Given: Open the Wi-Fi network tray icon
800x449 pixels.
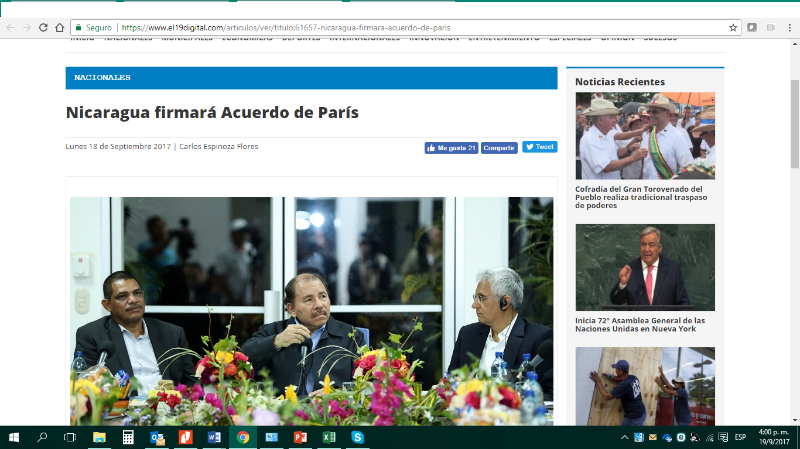Looking at the screenshot, I should pos(709,437).
